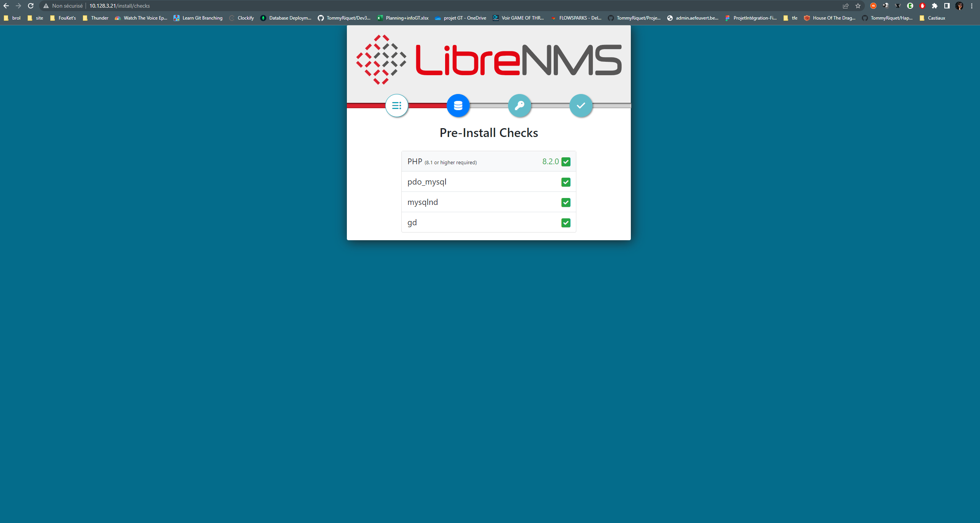Click the green check beside PHP 8.2.0
Viewport: 980px width, 523px height.
(x=566, y=162)
